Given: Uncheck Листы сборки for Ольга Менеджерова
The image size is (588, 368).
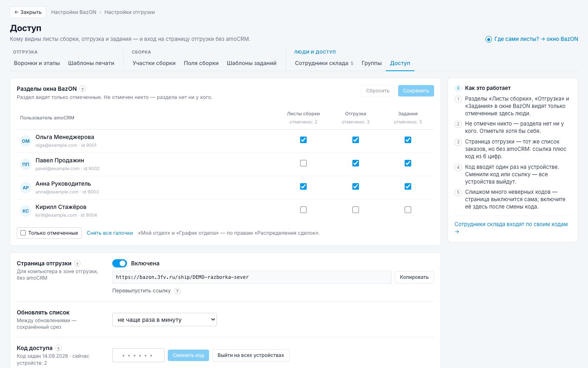Looking at the screenshot, I should pos(303,140).
